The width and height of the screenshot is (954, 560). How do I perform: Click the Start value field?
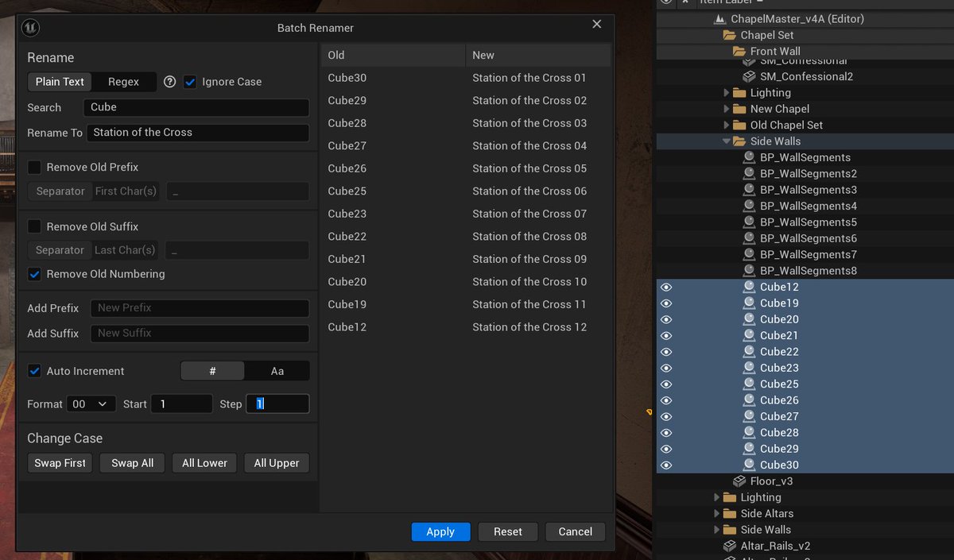[181, 404]
